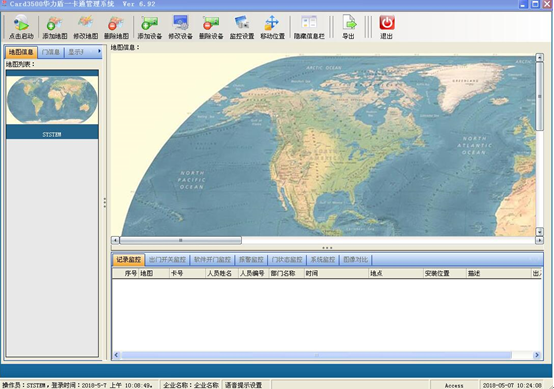Click map view scroll-right arrow
Image resolution: width=554 pixels, height=389 pixels.
point(539,240)
